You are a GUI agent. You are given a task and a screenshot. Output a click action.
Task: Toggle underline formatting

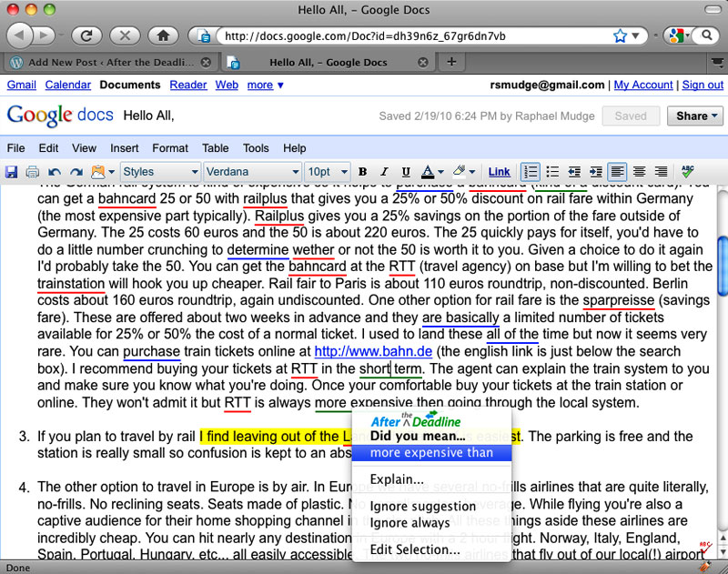[x=405, y=172]
